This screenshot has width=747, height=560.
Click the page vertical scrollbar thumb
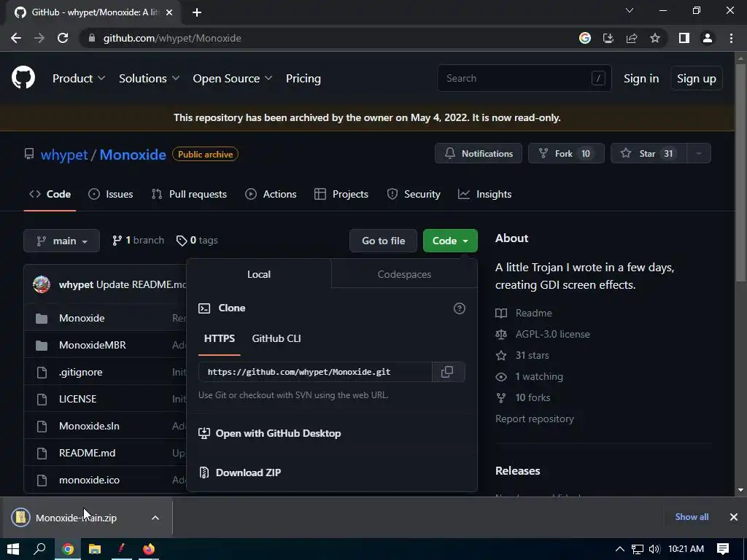click(740, 171)
